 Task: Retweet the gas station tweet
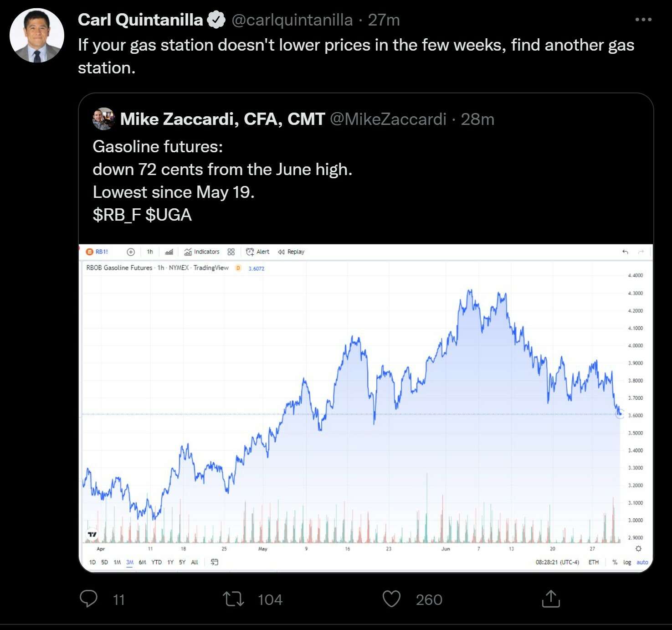234,599
